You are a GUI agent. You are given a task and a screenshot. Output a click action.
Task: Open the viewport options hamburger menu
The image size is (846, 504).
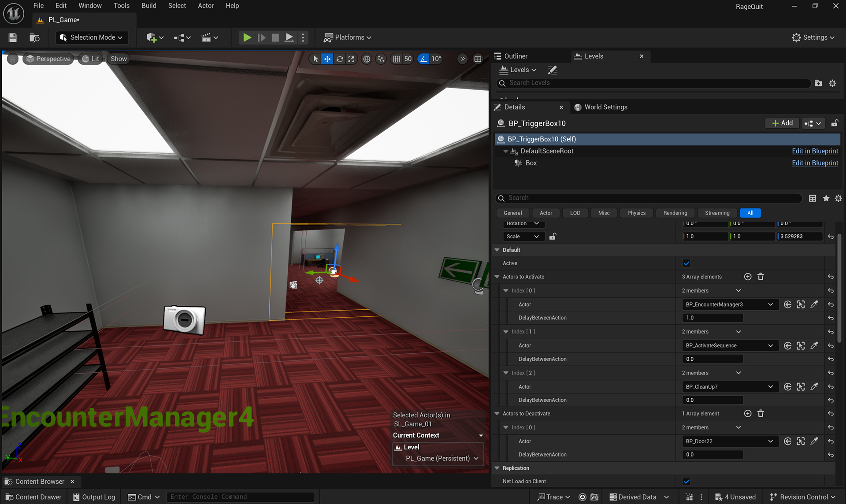point(13,59)
